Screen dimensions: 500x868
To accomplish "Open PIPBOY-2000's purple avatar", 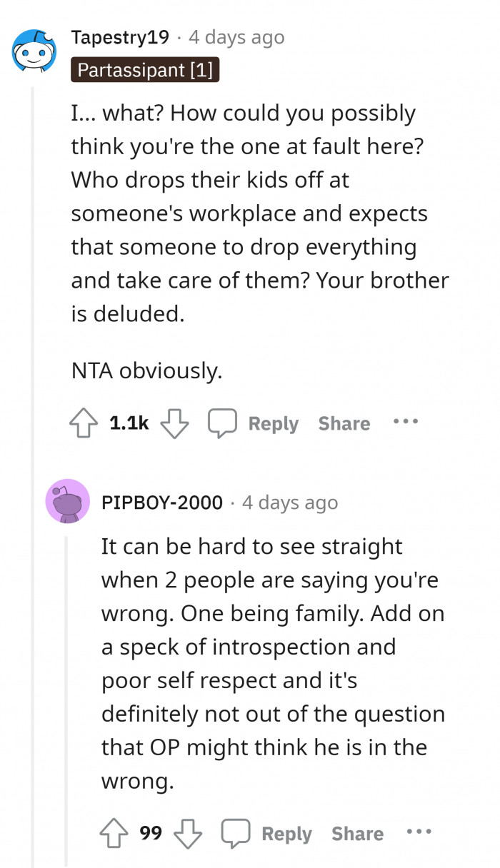I will pos(67,501).
